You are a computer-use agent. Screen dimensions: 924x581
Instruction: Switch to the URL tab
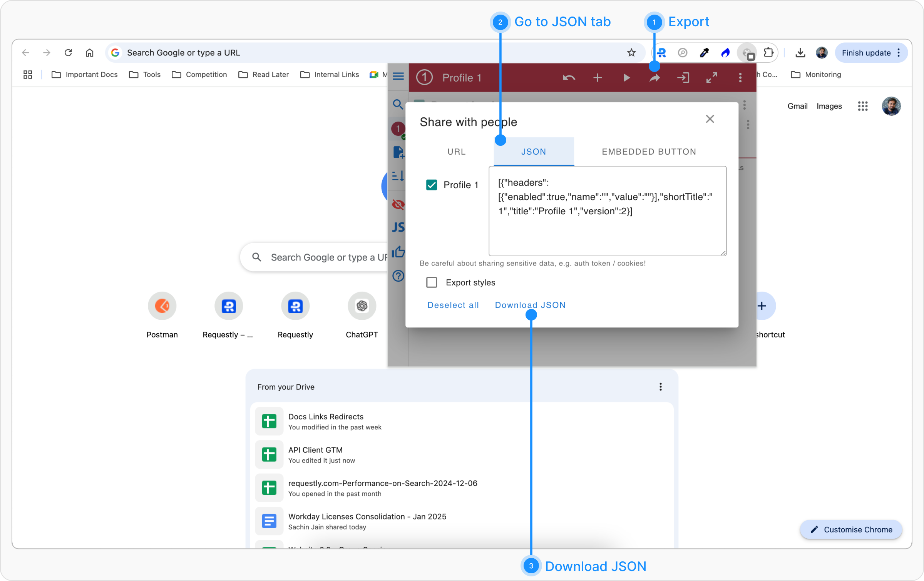[x=456, y=152]
